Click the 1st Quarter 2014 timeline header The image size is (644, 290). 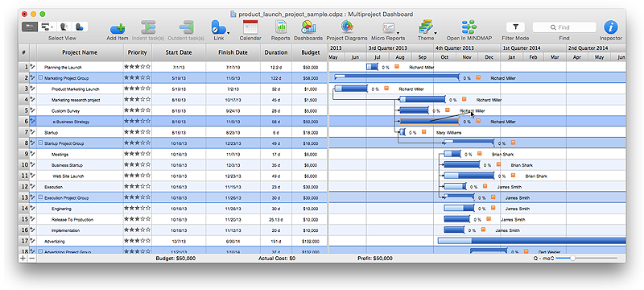click(x=533, y=48)
